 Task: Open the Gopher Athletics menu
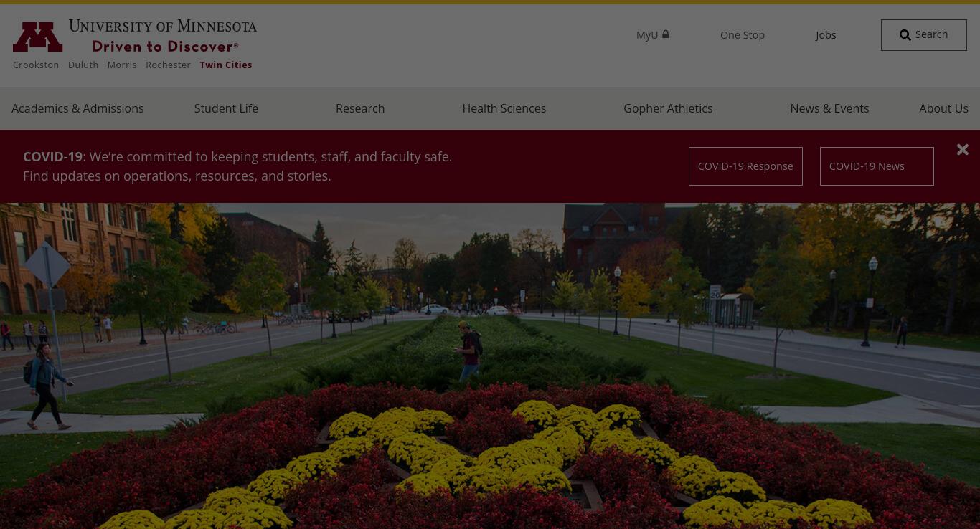point(668,108)
